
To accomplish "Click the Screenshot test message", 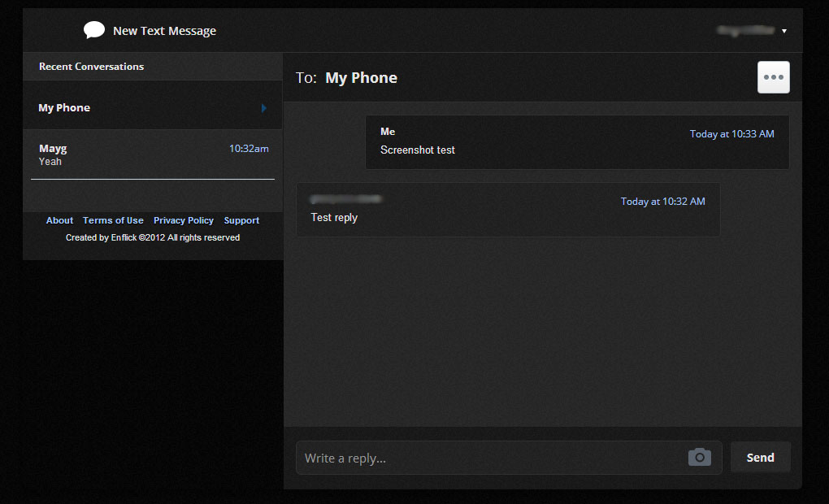I will [x=418, y=150].
